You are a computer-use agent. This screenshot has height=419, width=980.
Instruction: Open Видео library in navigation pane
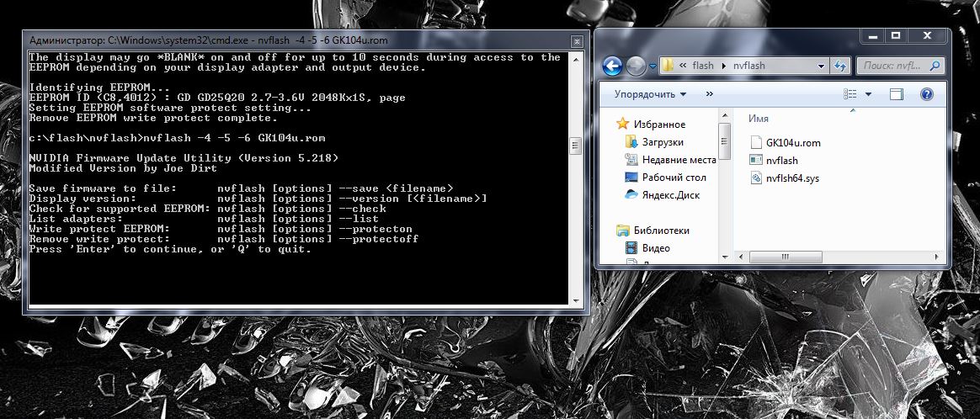click(656, 248)
